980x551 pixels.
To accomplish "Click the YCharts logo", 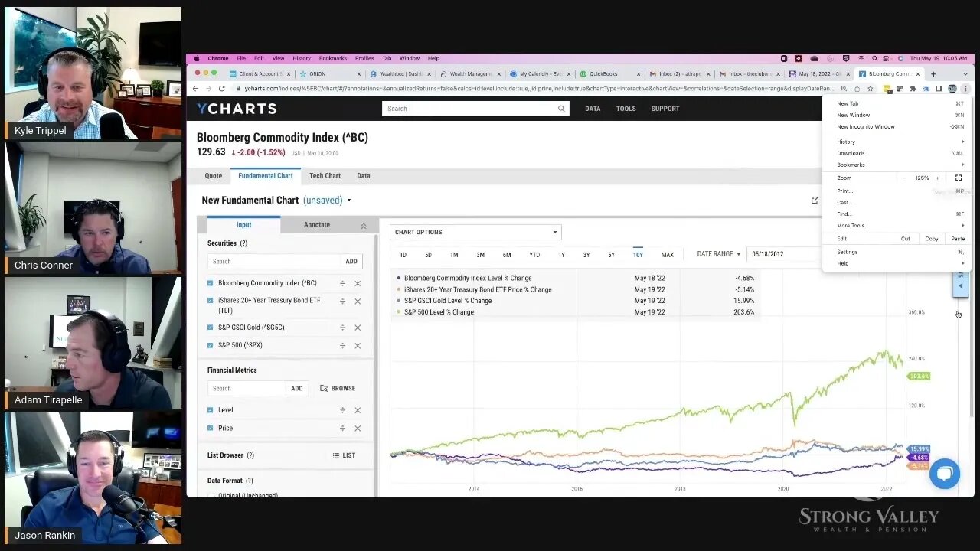I will [x=237, y=109].
